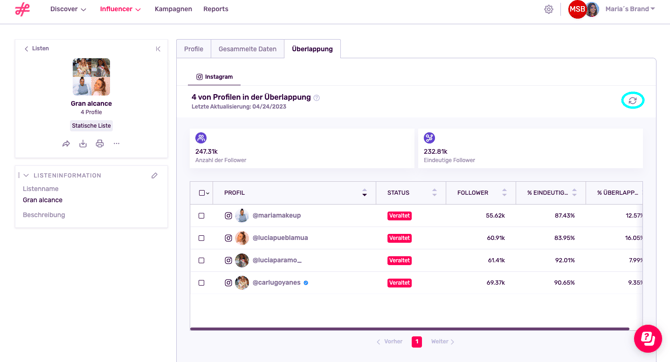Viewport: 670px width, 362px height.
Task: Select the Überlappung tab
Action: coord(312,49)
